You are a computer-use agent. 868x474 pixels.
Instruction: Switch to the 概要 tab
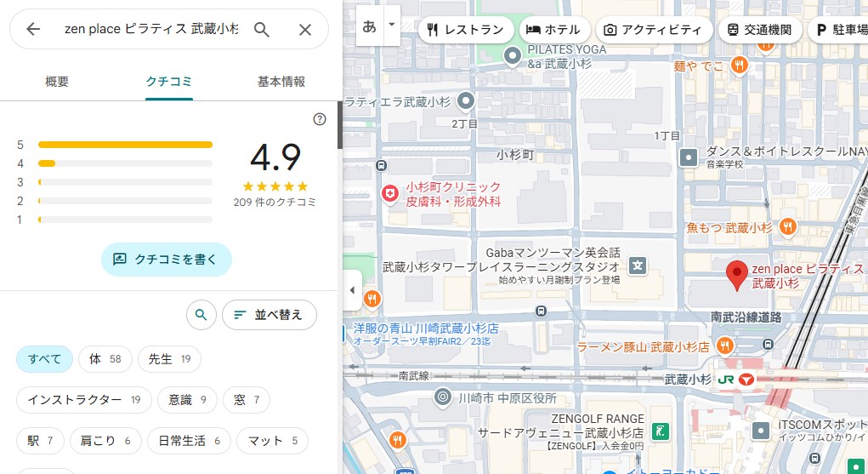tap(57, 82)
